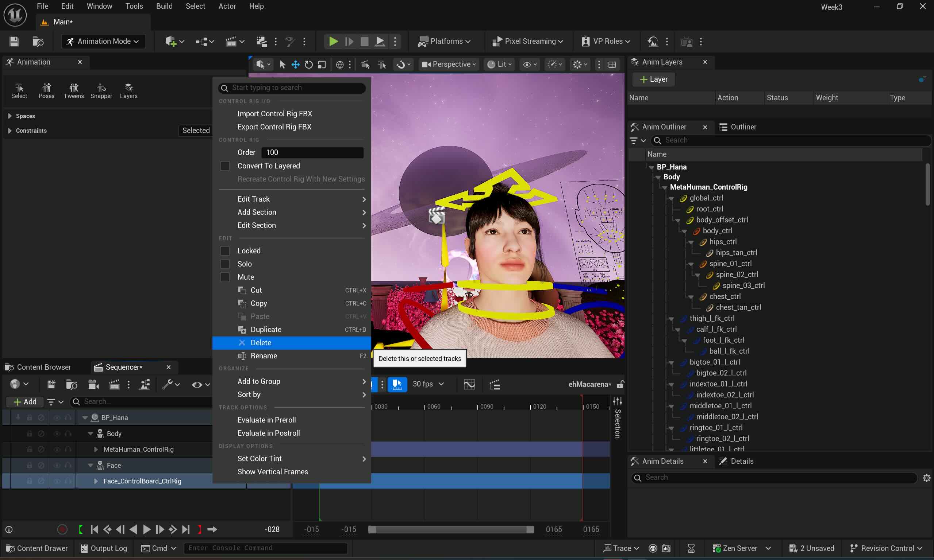
Task: Select Delete in the context menu
Action: click(261, 343)
